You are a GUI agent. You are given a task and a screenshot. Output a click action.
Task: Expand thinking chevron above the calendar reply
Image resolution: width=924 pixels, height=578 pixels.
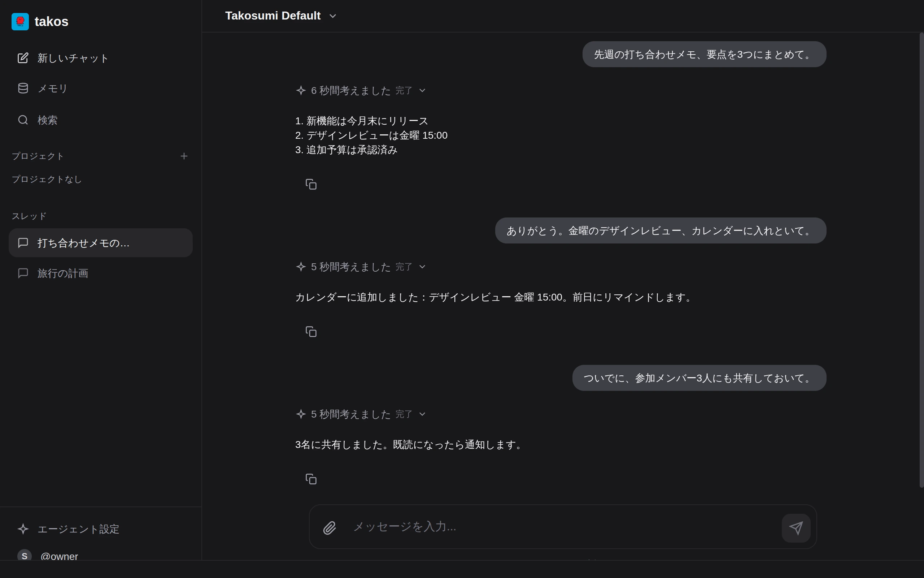(422, 267)
